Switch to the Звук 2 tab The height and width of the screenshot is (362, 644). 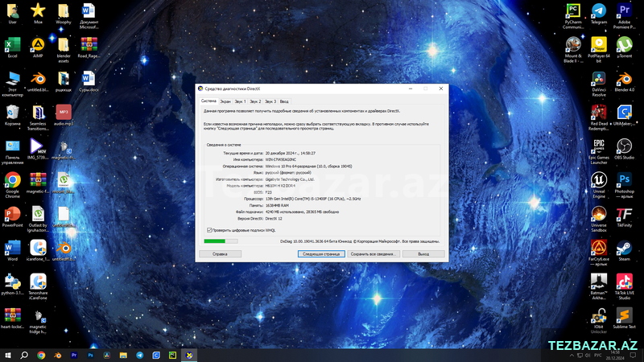click(x=255, y=101)
